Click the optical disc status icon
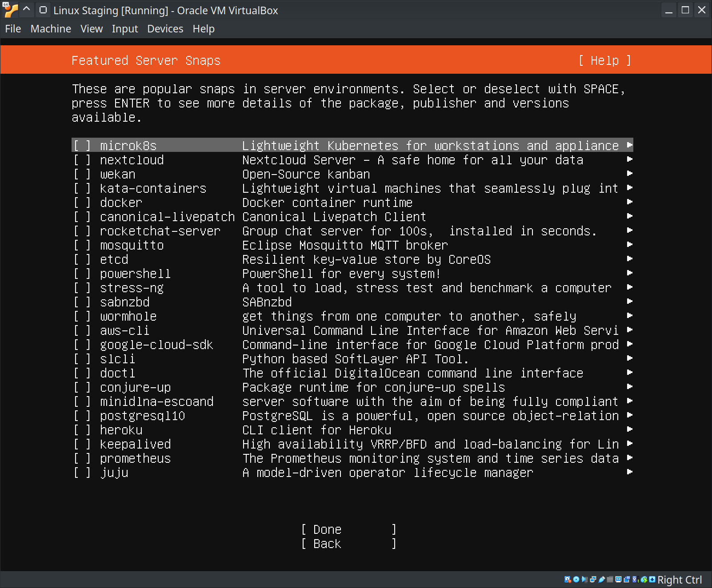This screenshot has width=712, height=588. tap(576, 579)
